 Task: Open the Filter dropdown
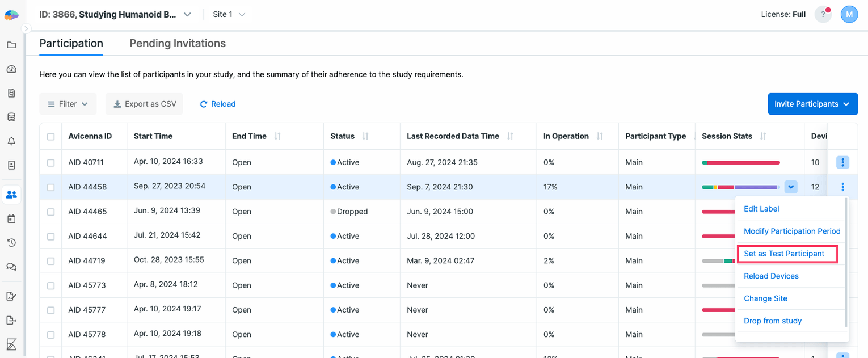(68, 104)
